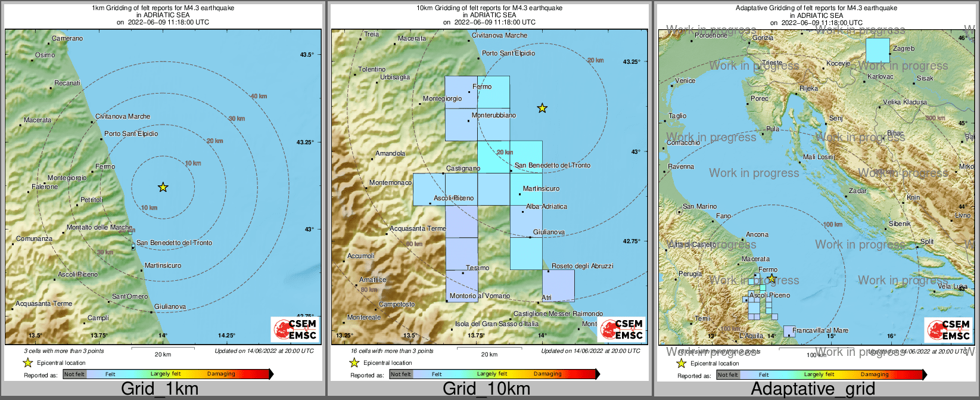Click the legend star icon under Grid_10km map
This screenshot has height=400, width=980.
click(354, 362)
